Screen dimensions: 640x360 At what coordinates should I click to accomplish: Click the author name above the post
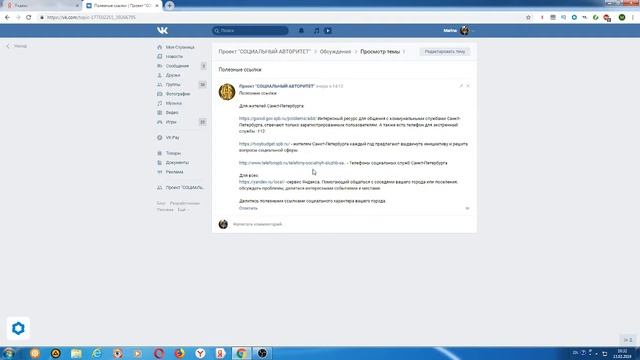pyautogui.click(x=276, y=87)
